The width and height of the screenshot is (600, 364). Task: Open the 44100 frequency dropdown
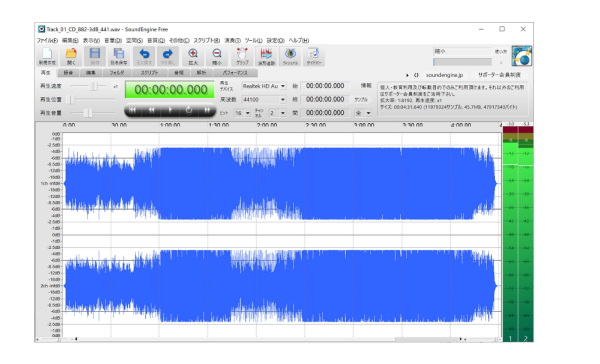pos(264,100)
